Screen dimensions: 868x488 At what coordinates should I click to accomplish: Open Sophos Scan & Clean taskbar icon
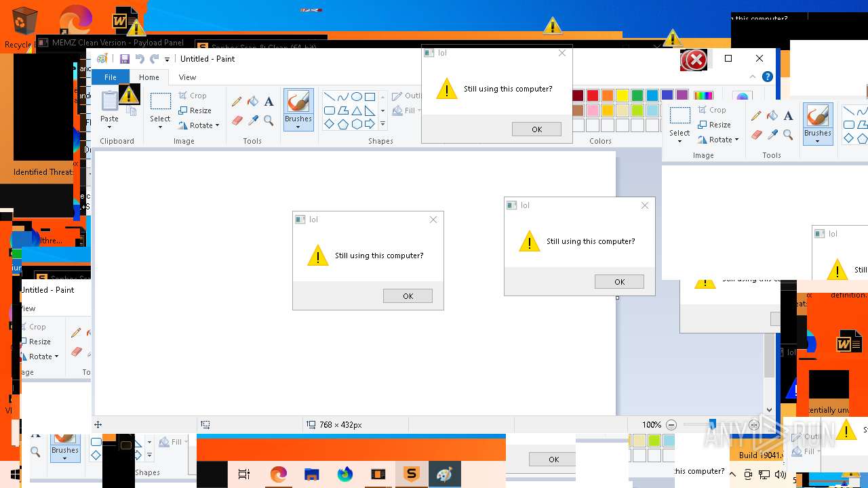pyautogui.click(x=411, y=474)
